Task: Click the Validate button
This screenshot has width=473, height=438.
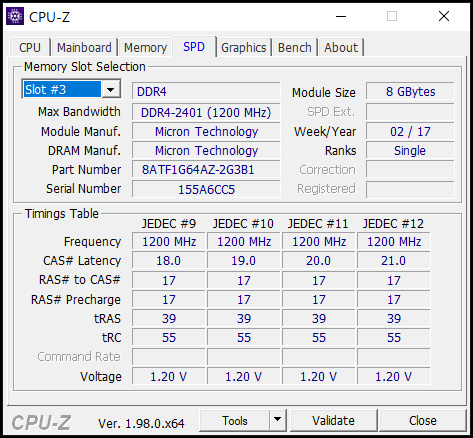Action: pos(333,420)
